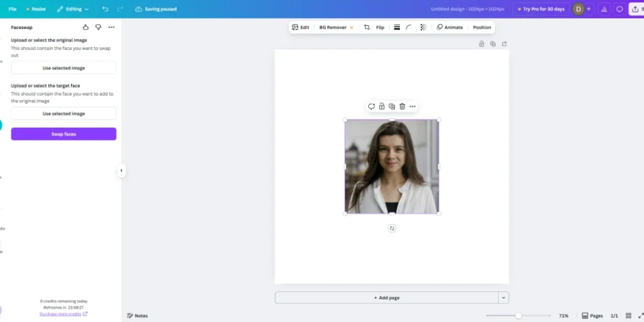Expand the Editing mode dropdown
The image size is (644, 322).
tap(73, 9)
